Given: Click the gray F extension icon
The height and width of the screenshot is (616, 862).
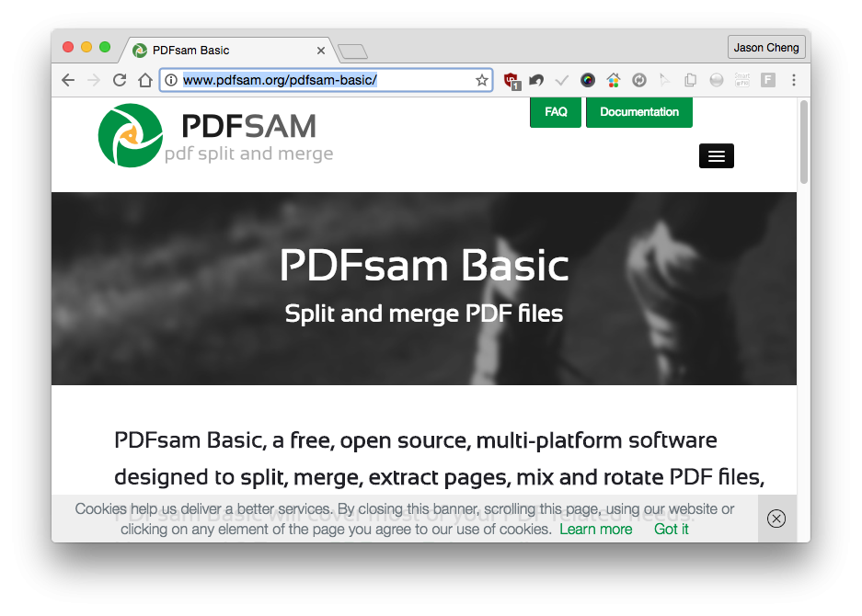Looking at the screenshot, I should pos(767,80).
